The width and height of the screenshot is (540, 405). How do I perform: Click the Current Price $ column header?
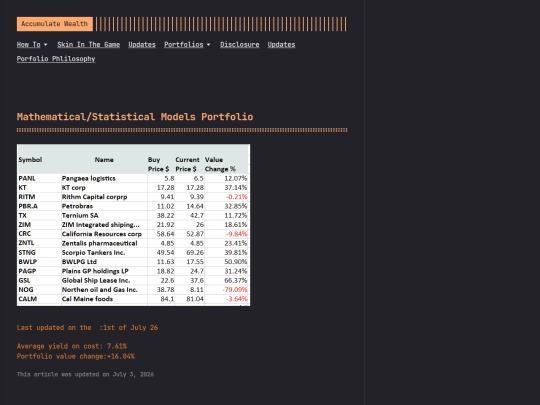(x=187, y=164)
